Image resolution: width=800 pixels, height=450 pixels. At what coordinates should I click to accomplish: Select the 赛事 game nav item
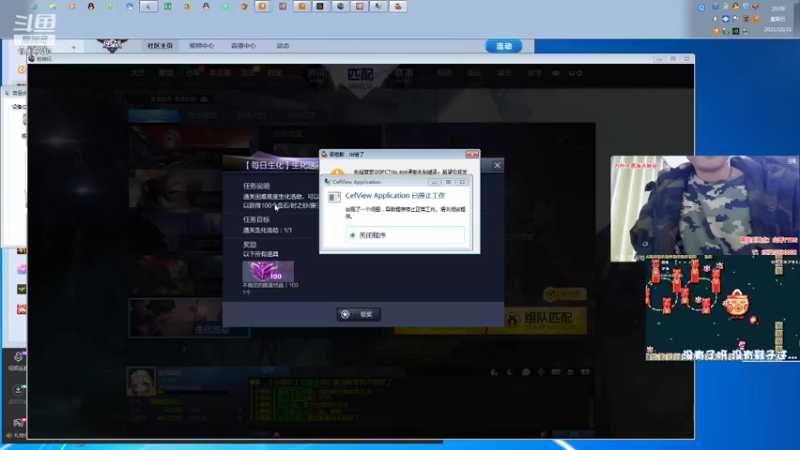pyautogui.click(x=404, y=76)
